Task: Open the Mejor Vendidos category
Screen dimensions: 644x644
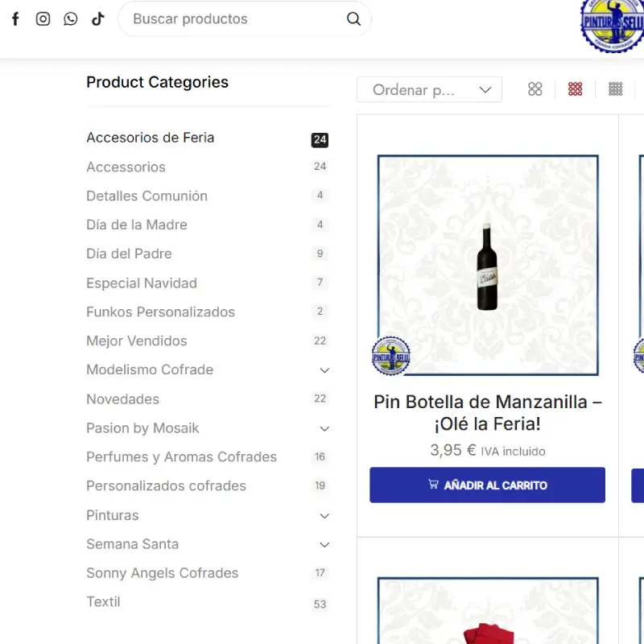Action: tap(136, 341)
